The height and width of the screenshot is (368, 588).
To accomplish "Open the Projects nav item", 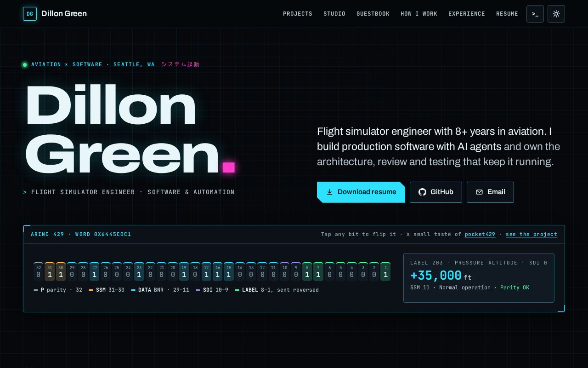I will coord(298,14).
